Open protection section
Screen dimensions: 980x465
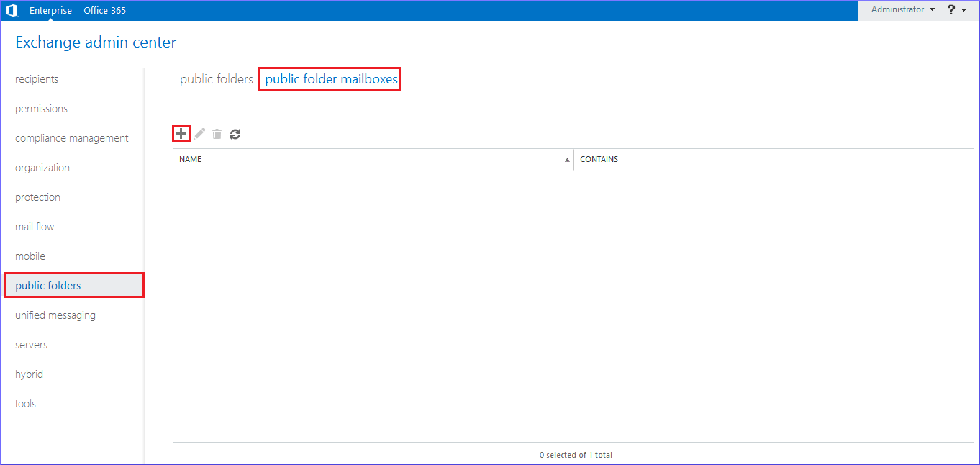click(x=37, y=197)
